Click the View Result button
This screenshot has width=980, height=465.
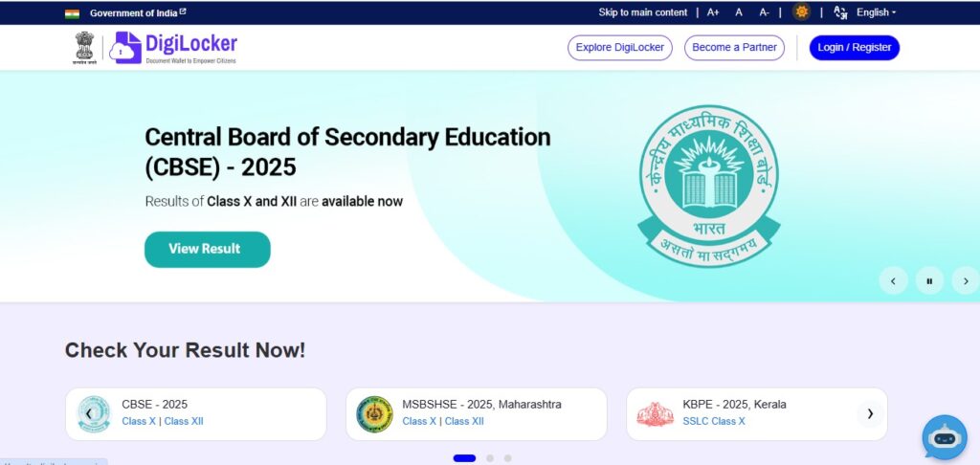coord(208,250)
